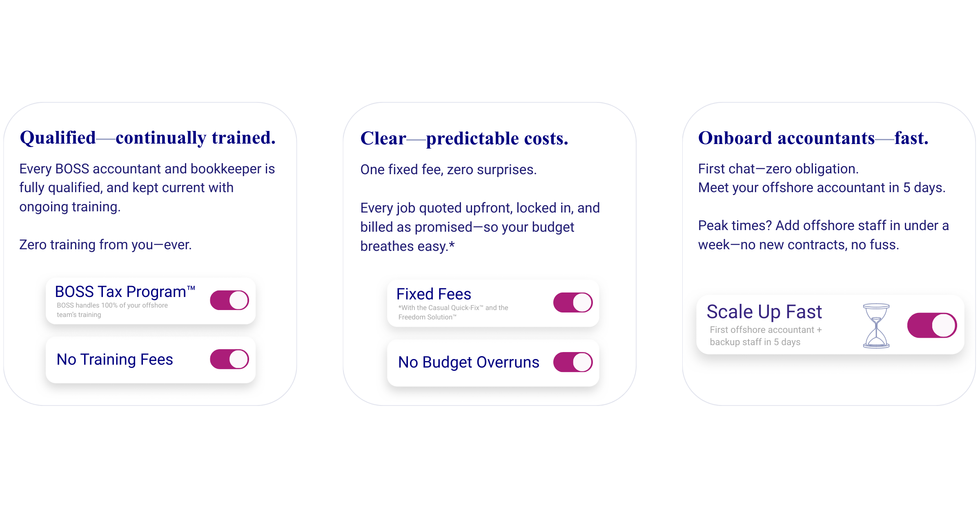Click the hourglass icon
This screenshot has height=514, width=980.
point(876,326)
